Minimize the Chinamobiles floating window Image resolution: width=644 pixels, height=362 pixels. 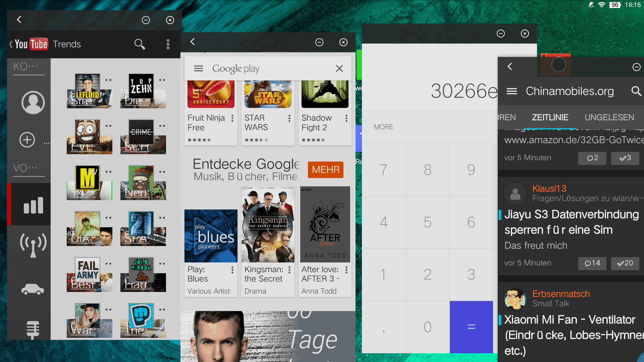click(x=636, y=67)
